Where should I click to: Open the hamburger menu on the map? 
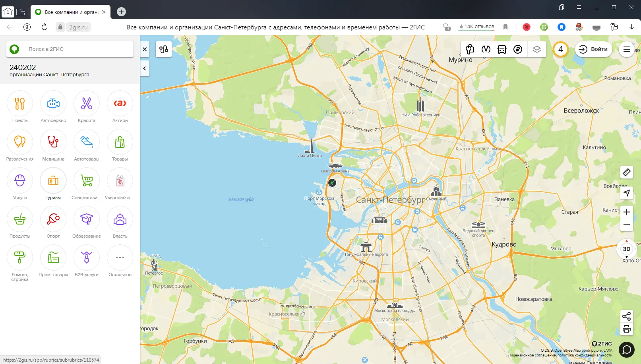pos(627,49)
